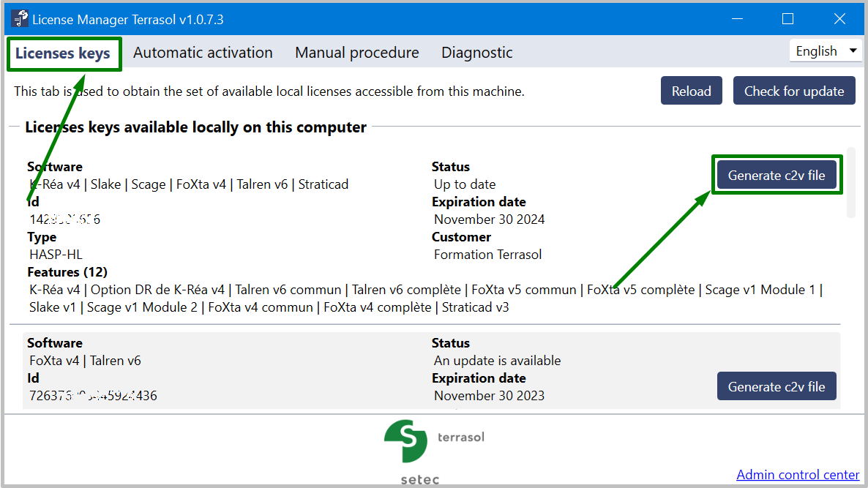Click the 'Features (12)' heading
The image size is (868, 488).
(x=67, y=272)
